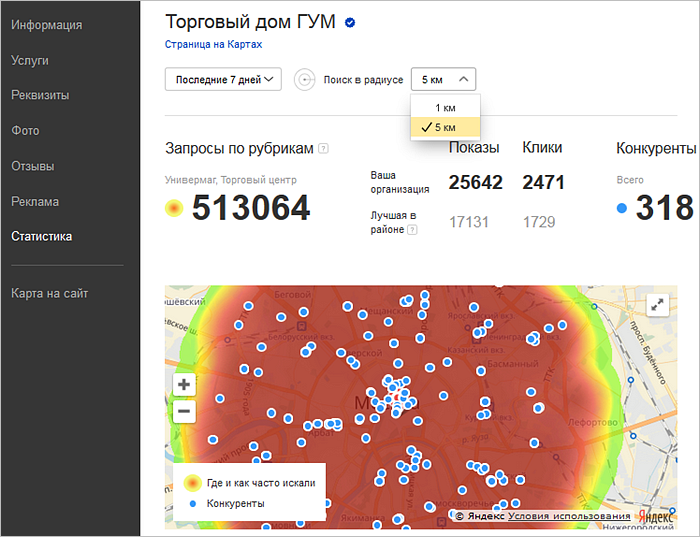700x537 pixels.
Task: Select Фото in the sidebar
Action: coord(25,130)
